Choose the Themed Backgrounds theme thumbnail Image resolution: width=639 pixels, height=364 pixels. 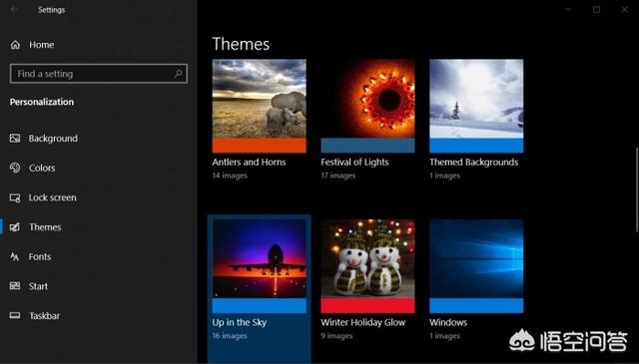point(476,107)
